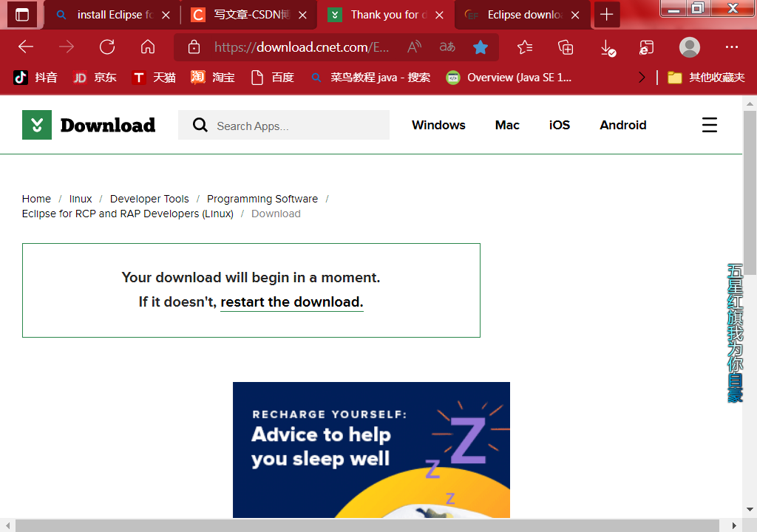The image size is (757, 532).
Task: Go to linux breadcrumb
Action: click(81, 199)
